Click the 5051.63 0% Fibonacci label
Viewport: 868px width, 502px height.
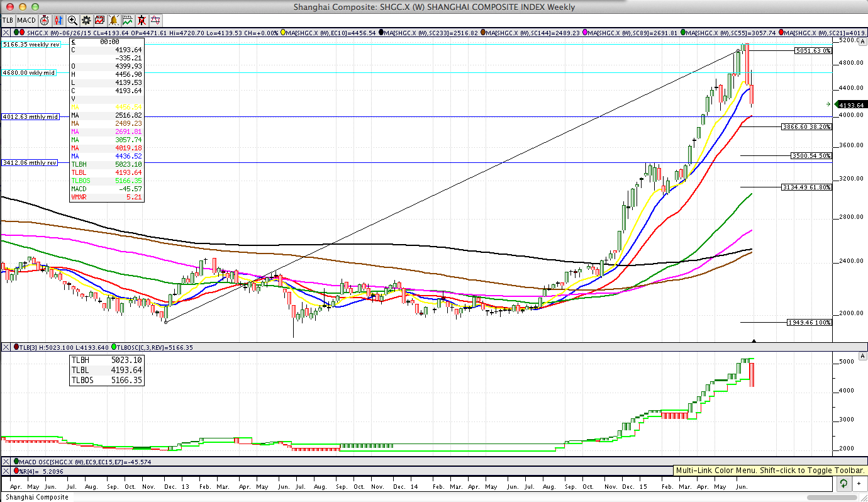[813, 51]
